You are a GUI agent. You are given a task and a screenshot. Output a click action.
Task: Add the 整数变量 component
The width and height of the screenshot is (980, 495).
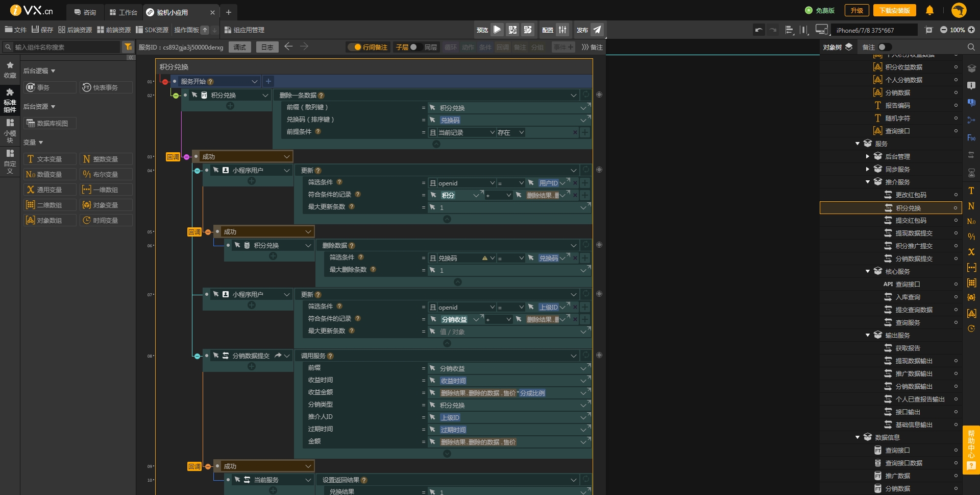pos(106,159)
